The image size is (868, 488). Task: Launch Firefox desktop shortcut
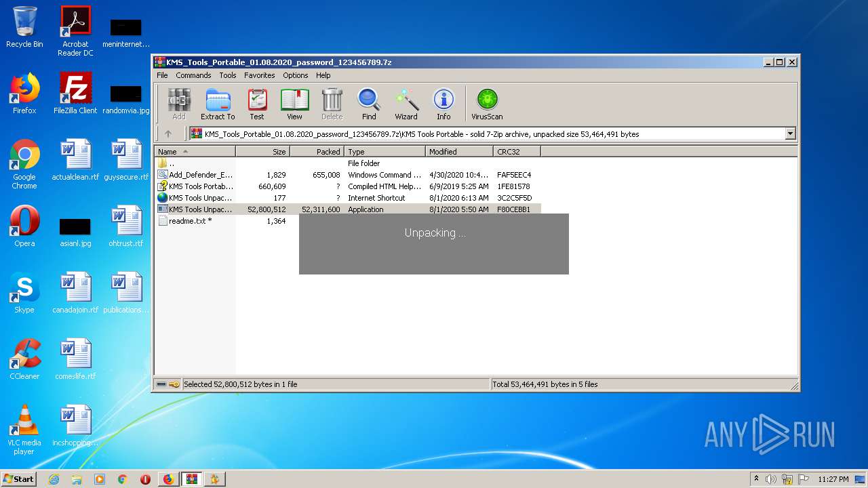pos(24,94)
